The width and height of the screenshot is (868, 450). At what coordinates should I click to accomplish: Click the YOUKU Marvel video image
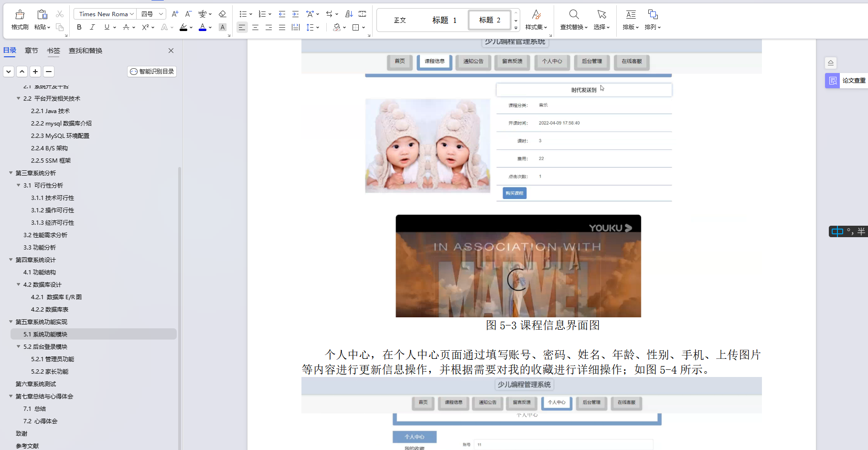[x=518, y=266]
